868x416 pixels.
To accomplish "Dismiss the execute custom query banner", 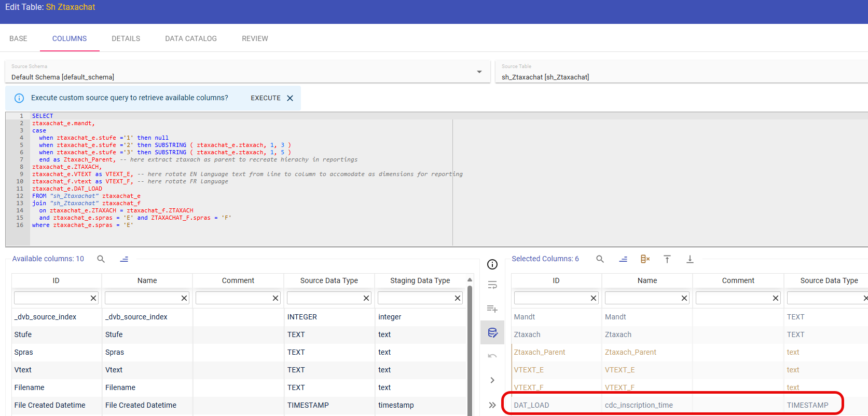I will tap(290, 98).
